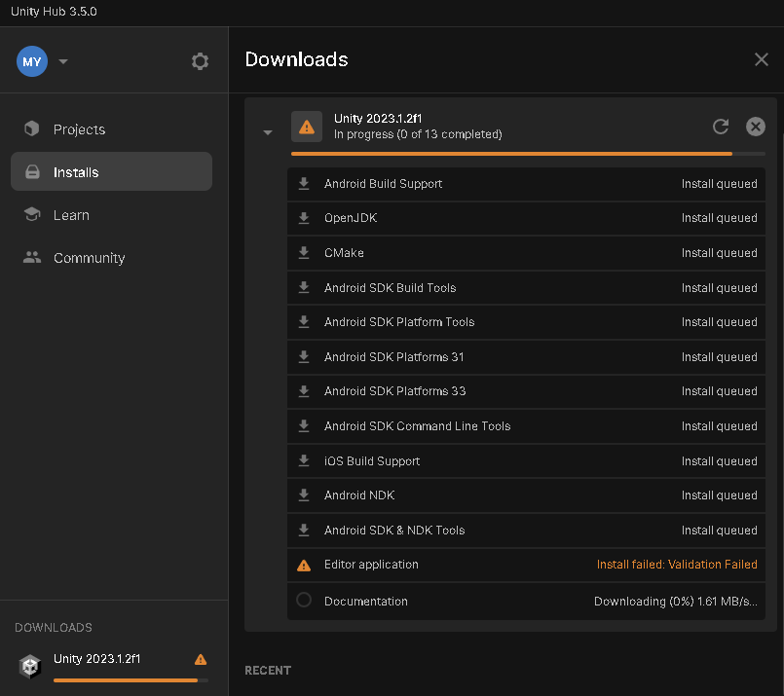Select the Editor application label
Screen dimensions: 784x696
pos(371,565)
